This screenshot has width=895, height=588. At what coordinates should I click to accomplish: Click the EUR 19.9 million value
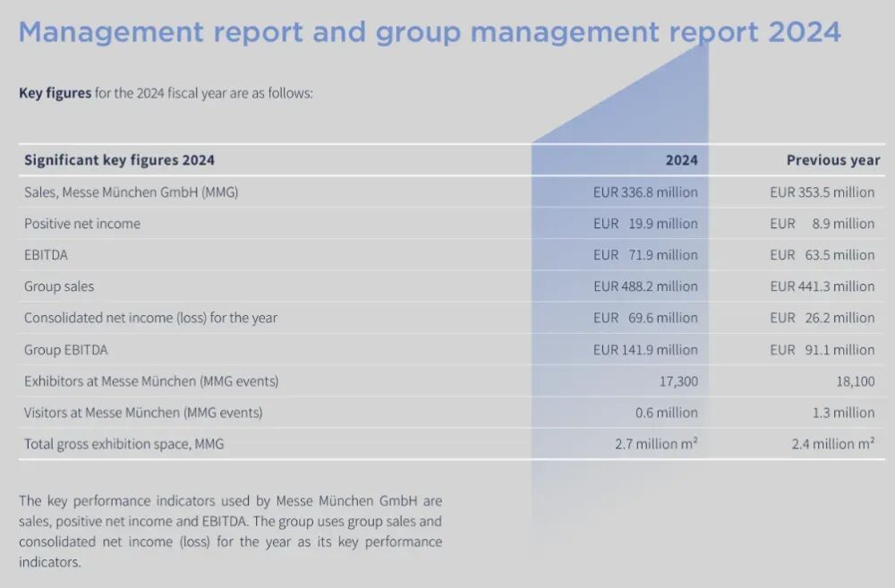(644, 224)
